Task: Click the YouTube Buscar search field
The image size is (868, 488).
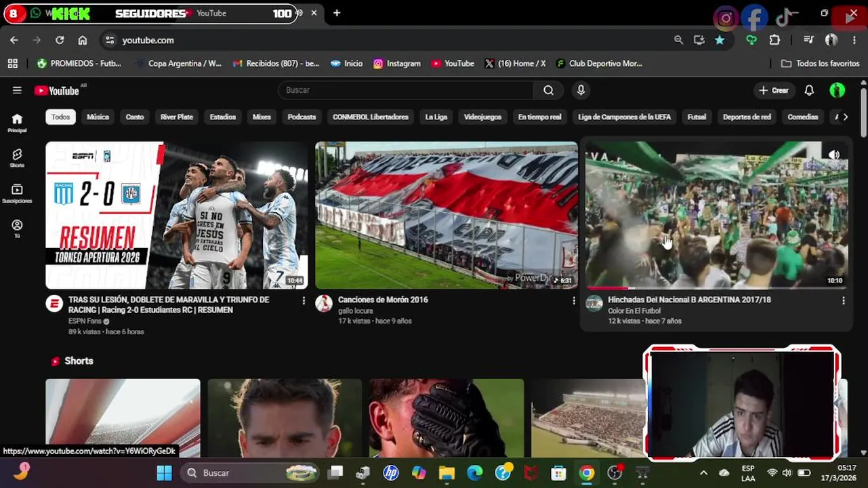Action: [x=406, y=90]
